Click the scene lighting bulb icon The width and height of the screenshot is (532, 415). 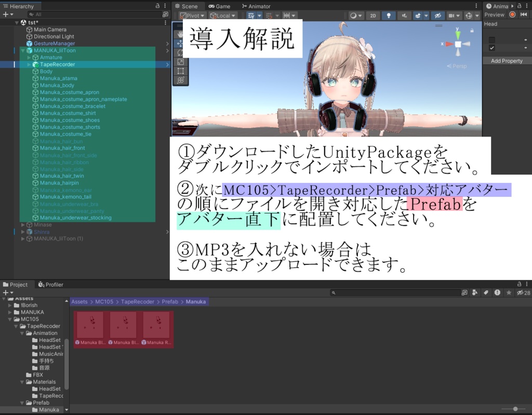pos(388,16)
